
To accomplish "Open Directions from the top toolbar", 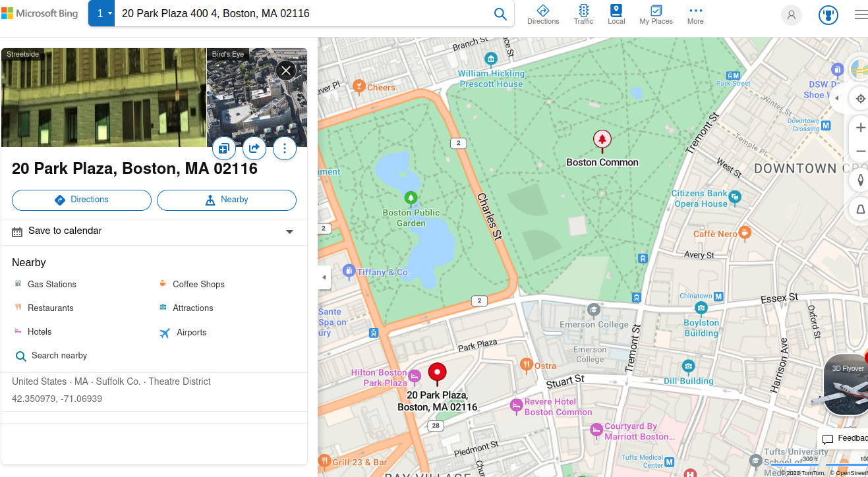I will 543,14.
